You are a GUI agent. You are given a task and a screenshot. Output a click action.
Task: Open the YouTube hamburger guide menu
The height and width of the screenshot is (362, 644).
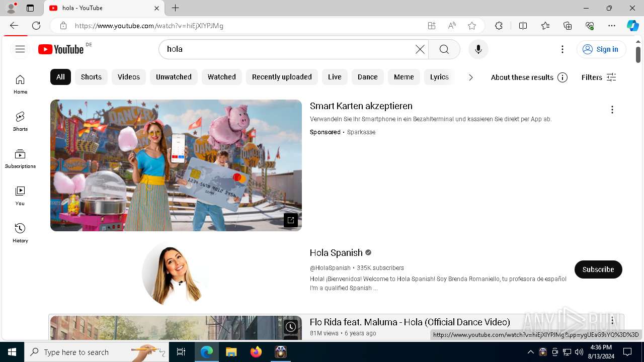click(x=20, y=49)
